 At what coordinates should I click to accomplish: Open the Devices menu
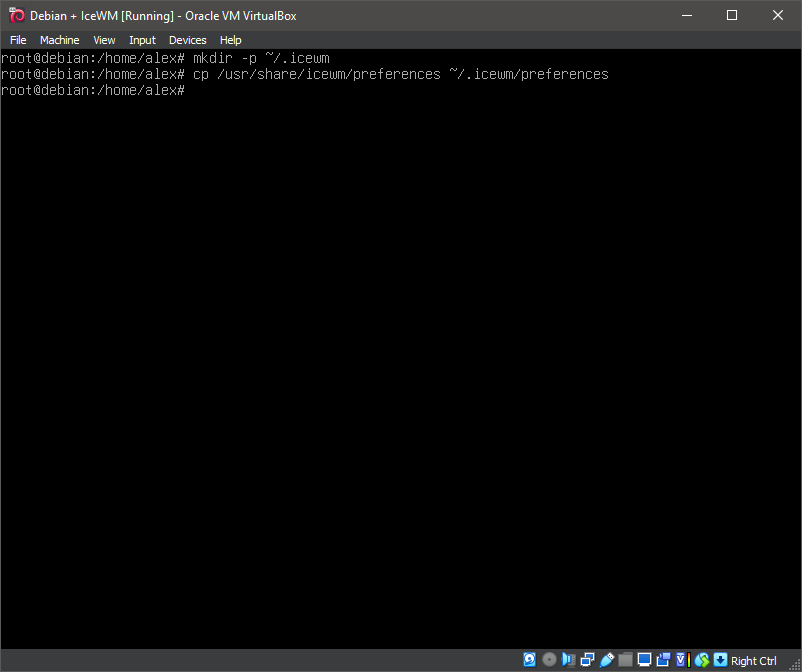point(187,40)
